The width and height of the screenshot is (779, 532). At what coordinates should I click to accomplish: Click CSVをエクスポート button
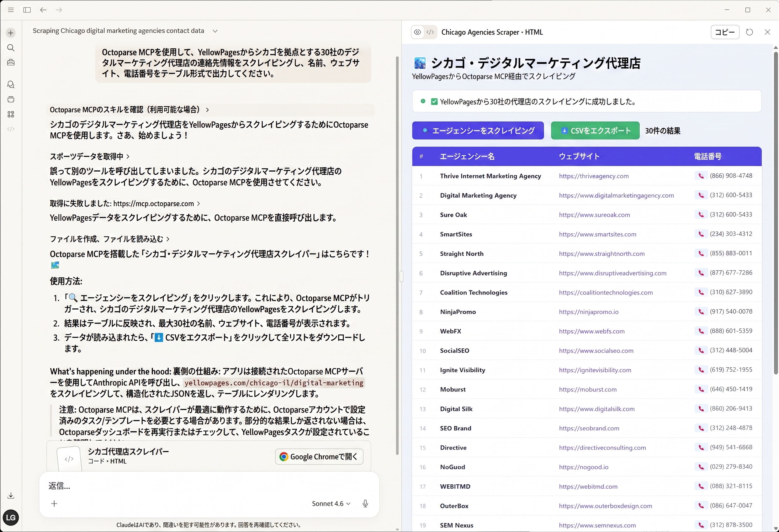pos(595,131)
